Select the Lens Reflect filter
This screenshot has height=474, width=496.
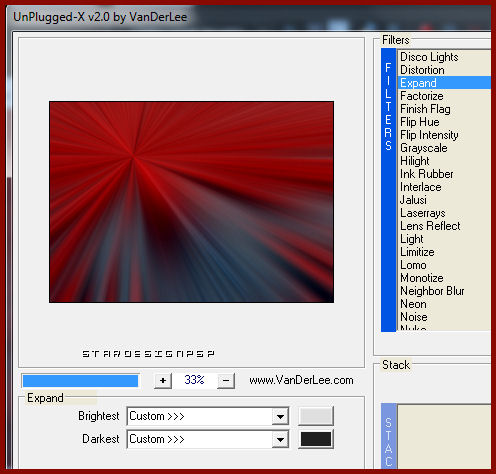[x=444, y=226]
